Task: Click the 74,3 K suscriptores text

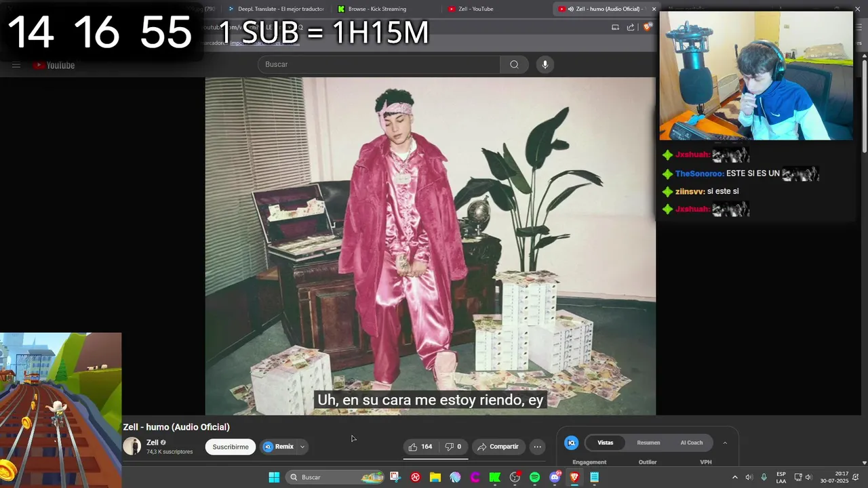Action: point(170,451)
